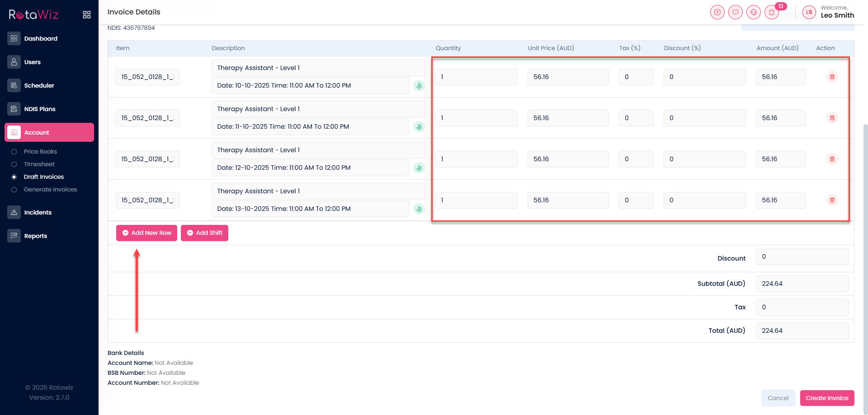Open the Scheduler menu item
The height and width of the screenshot is (415, 868).
39,85
